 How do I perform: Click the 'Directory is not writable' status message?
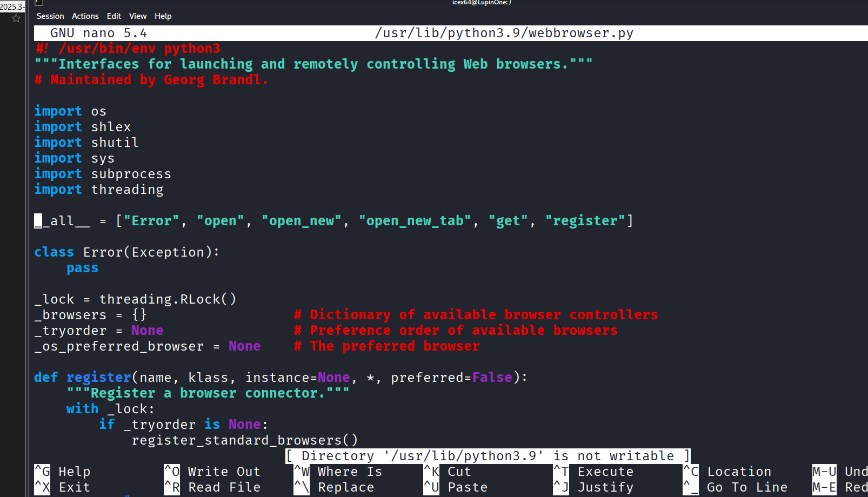488,456
